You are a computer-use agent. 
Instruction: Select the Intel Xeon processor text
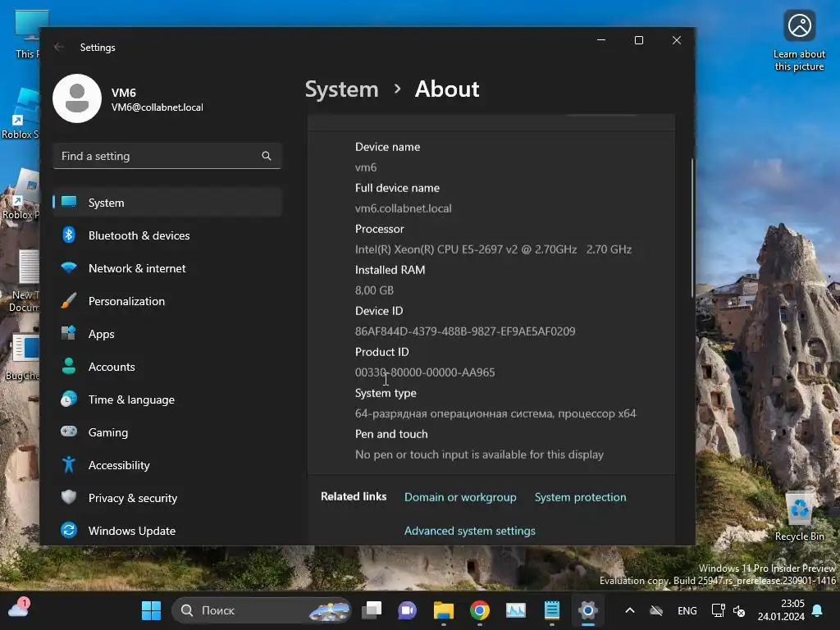(493, 249)
